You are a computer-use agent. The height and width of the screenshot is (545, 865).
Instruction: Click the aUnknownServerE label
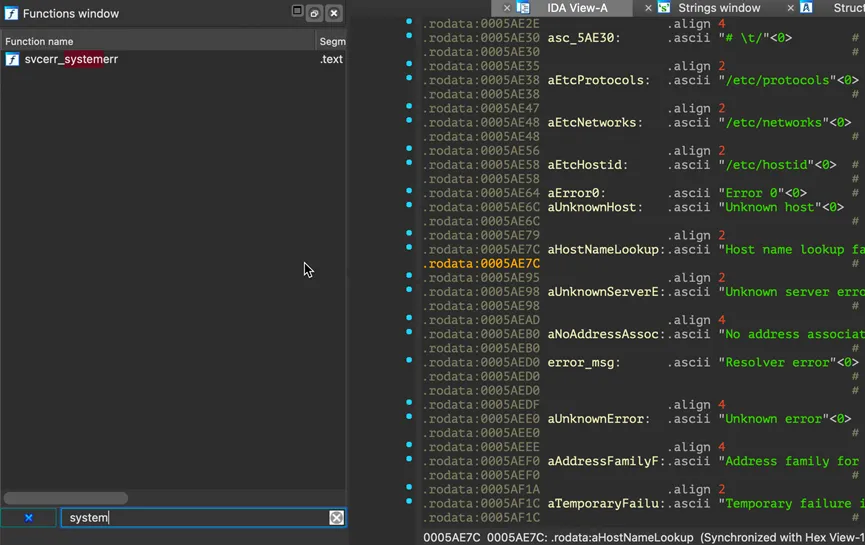click(606, 292)
